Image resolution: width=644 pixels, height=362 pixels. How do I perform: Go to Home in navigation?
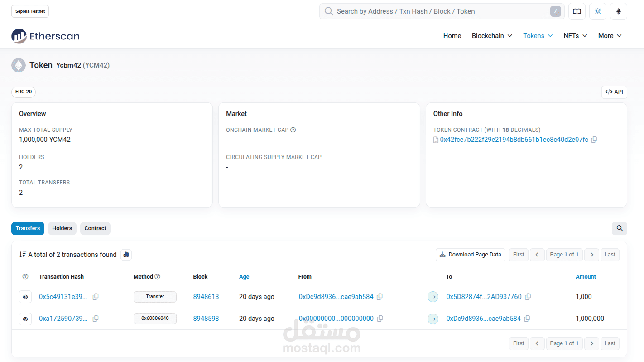(x=452, y=36)
